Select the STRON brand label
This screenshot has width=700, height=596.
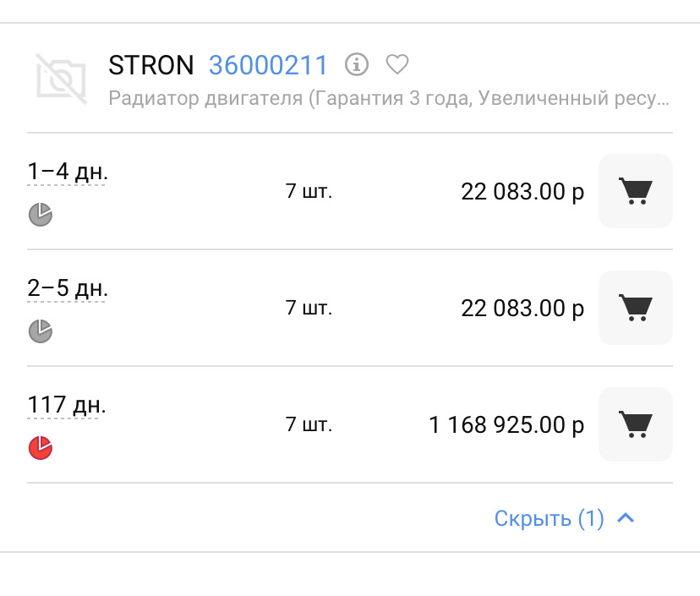(150, 65)
